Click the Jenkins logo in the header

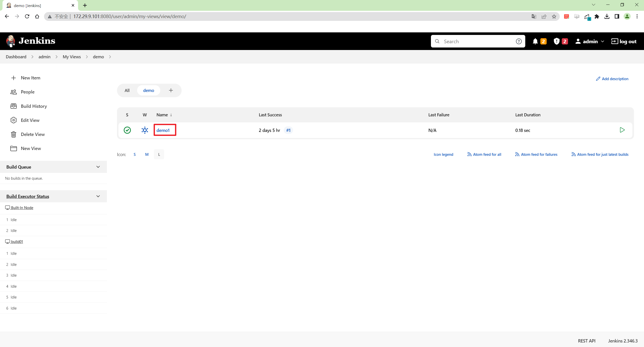[31, 41]
